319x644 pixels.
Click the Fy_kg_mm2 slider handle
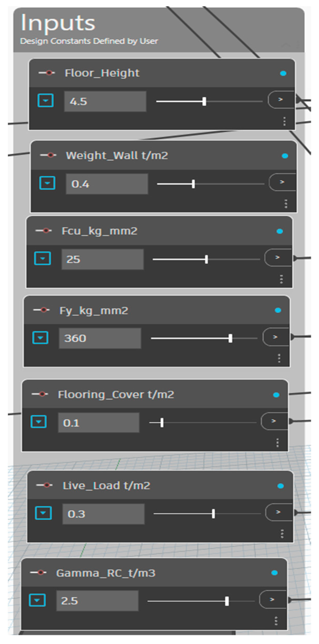click(x=230, y=338)
